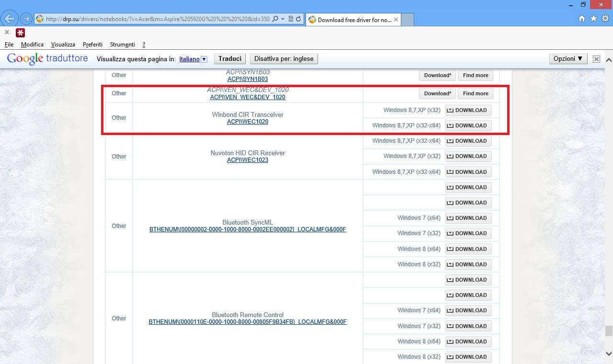Open the Opzioni dropdown menu
The image size is (613, 364).
pyautogui.click(x=568, y=59)
